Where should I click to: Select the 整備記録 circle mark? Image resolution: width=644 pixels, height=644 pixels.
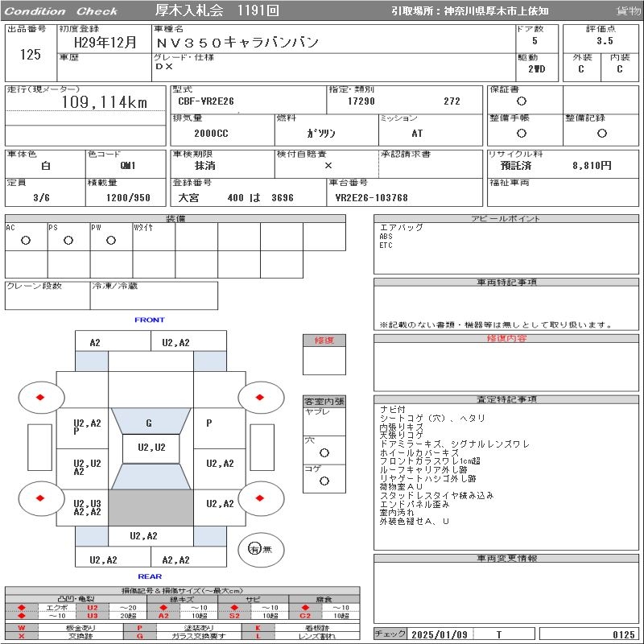(x=601, y=133)
